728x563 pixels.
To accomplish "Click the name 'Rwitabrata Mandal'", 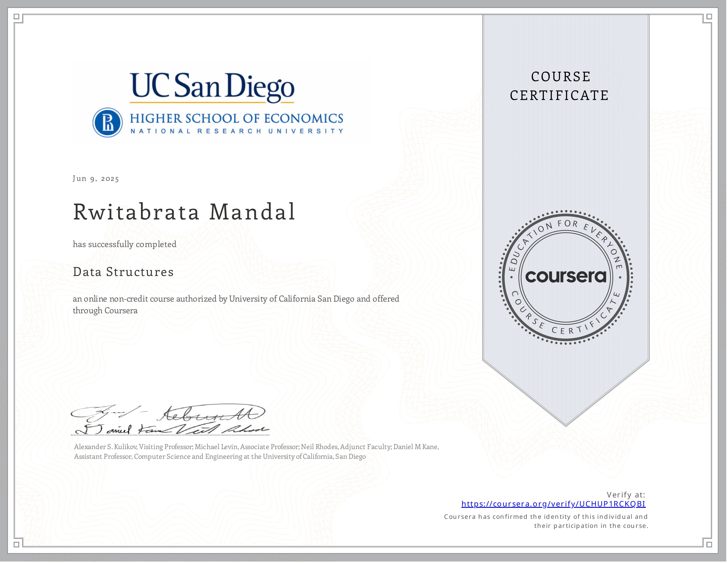I will 184,212.
